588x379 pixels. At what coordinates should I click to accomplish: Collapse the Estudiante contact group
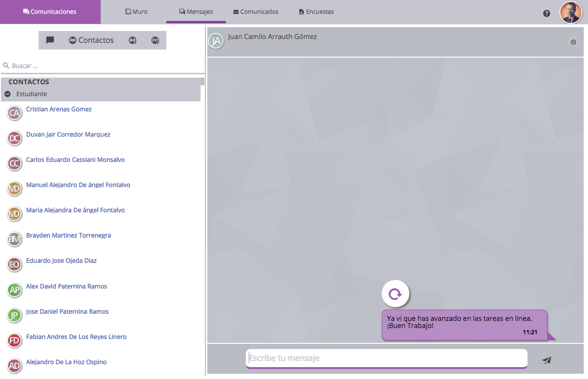[8, 94]
